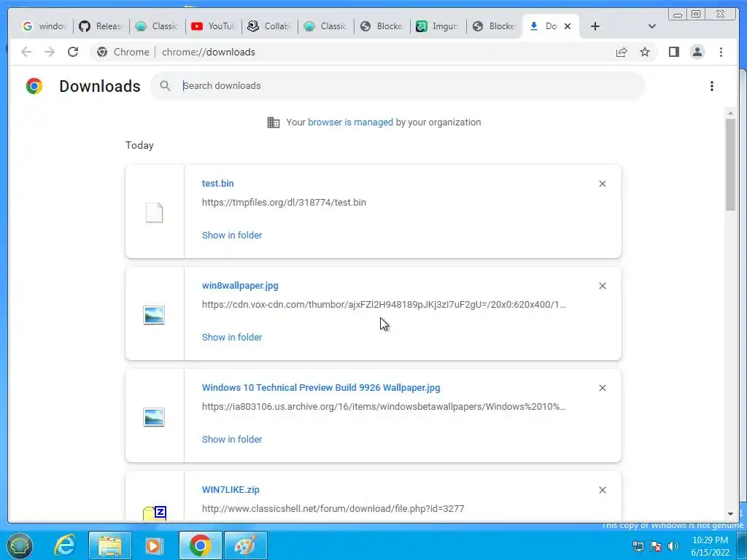Viewport: 747px width, 560px height.
Task: Switch to the GitHub Releases tab
Action: (x=101, y=26)
